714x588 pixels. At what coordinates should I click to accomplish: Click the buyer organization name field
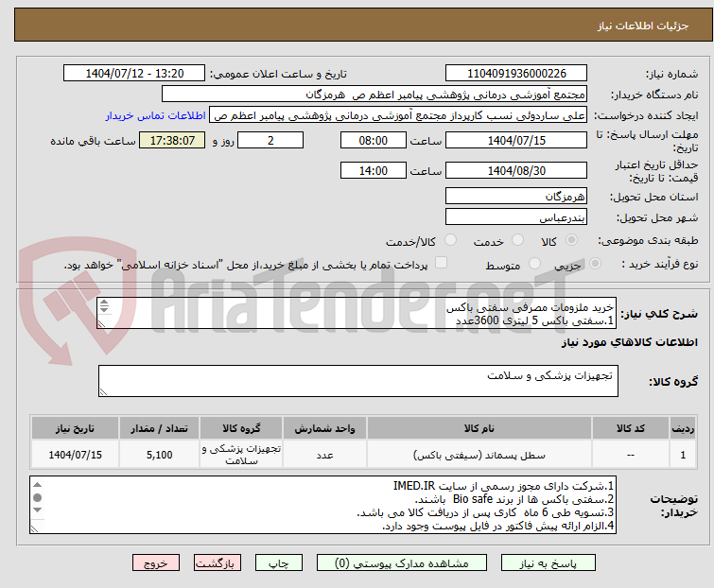click(374, 95)
